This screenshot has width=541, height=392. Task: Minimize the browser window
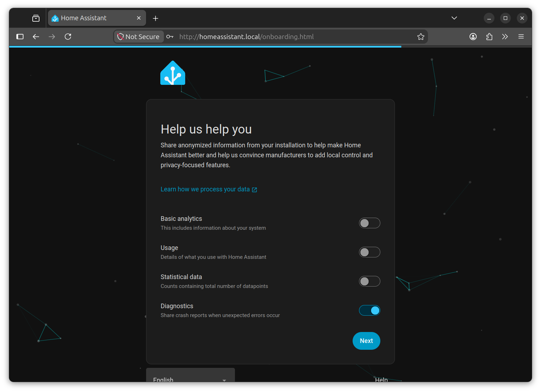click(x=489, y=18)
